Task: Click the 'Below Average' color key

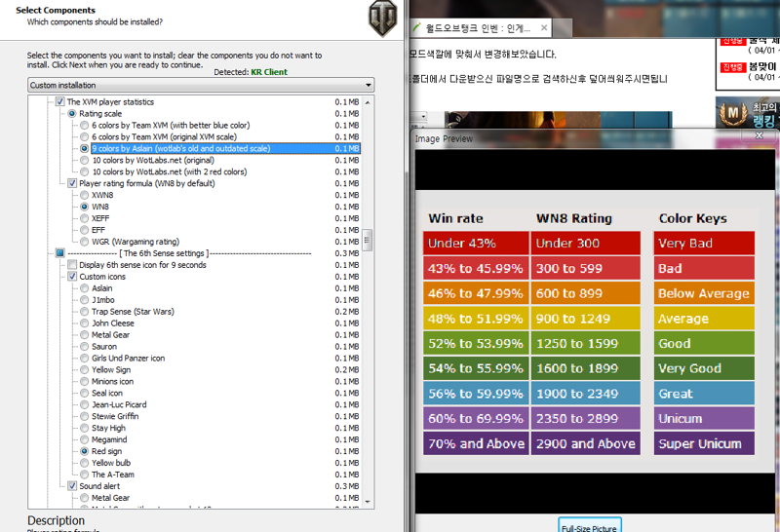Action: [704, 293]
